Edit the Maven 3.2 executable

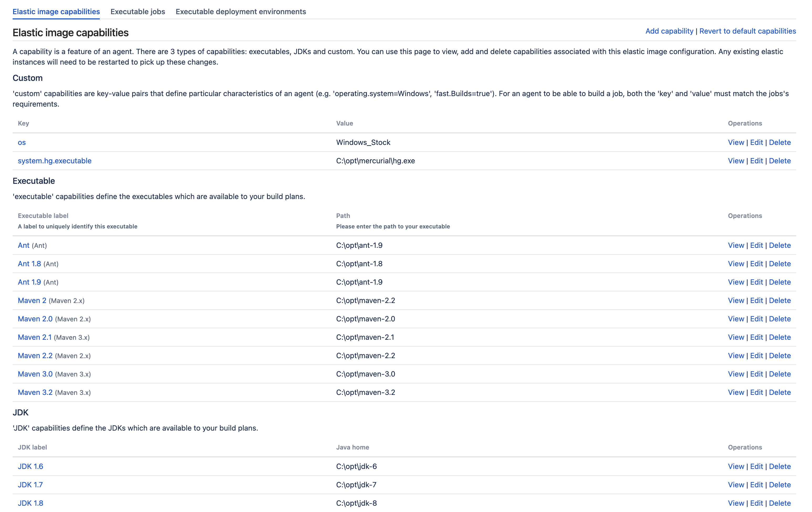coord(756,392)
